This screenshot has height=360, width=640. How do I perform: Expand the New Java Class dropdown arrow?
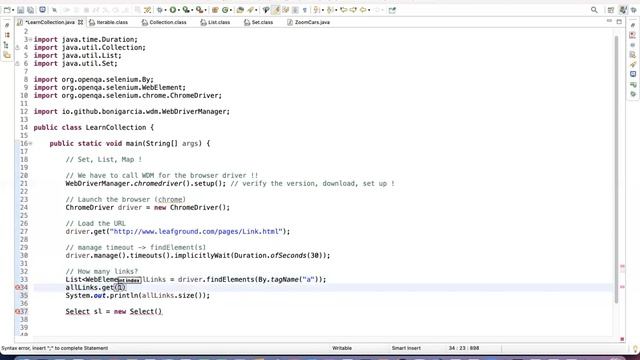[231, 10]
